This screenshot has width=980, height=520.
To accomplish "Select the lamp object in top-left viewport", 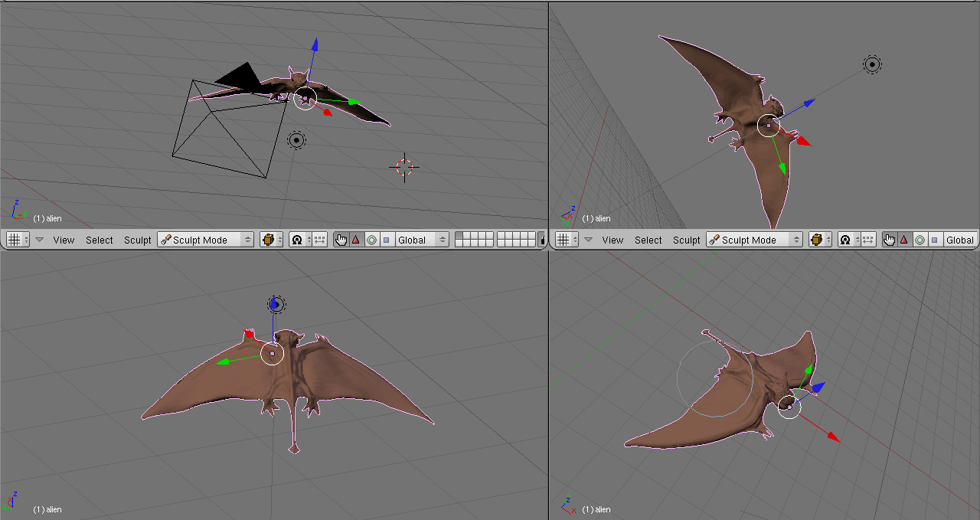I will (296, 140).
